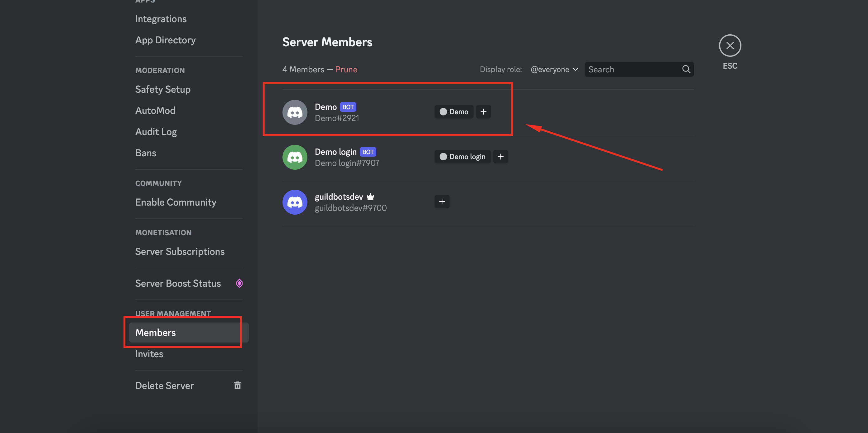The image size is (868, 433).
Task: Click the Server Boost gem icon
Action: 239,283
